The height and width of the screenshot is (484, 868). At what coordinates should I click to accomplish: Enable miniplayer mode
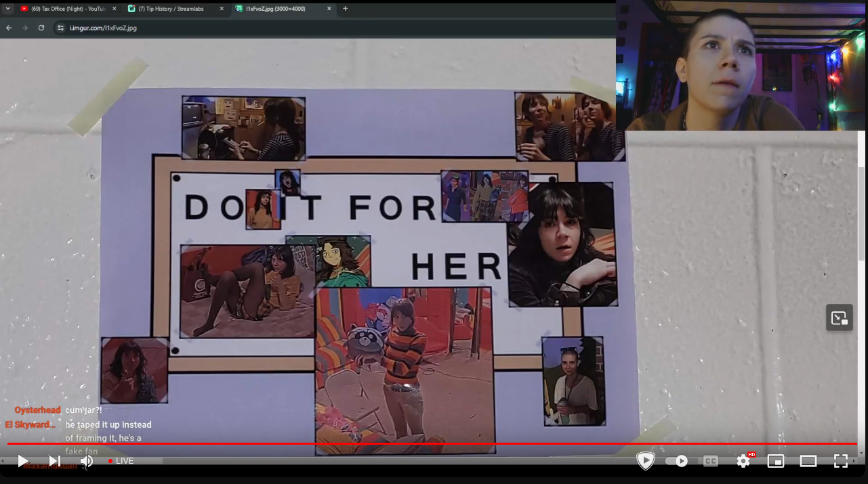coord(776,461)
